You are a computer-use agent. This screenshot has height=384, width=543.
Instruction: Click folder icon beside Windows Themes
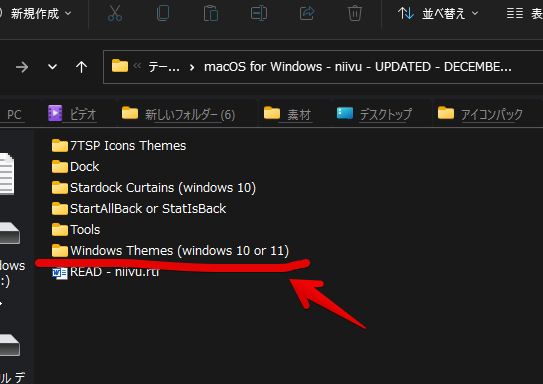coord(60,250)
